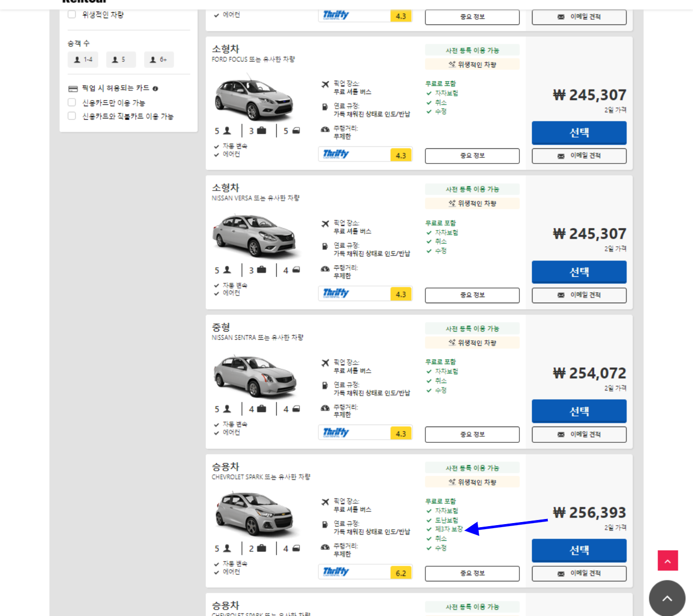Click 중형 heading of Nissan Sentra card

(x=221, y=327)
